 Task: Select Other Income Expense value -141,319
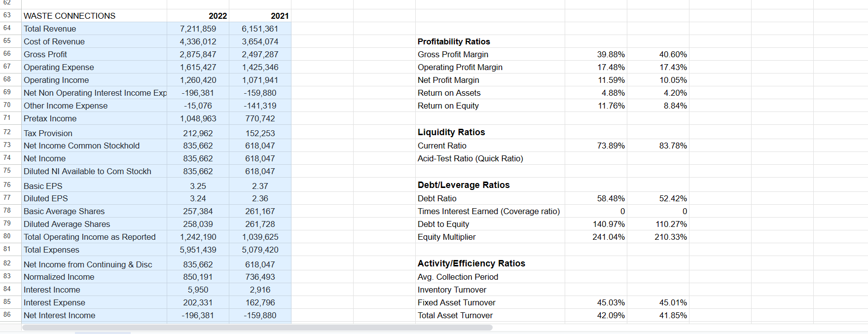point(260,106)
